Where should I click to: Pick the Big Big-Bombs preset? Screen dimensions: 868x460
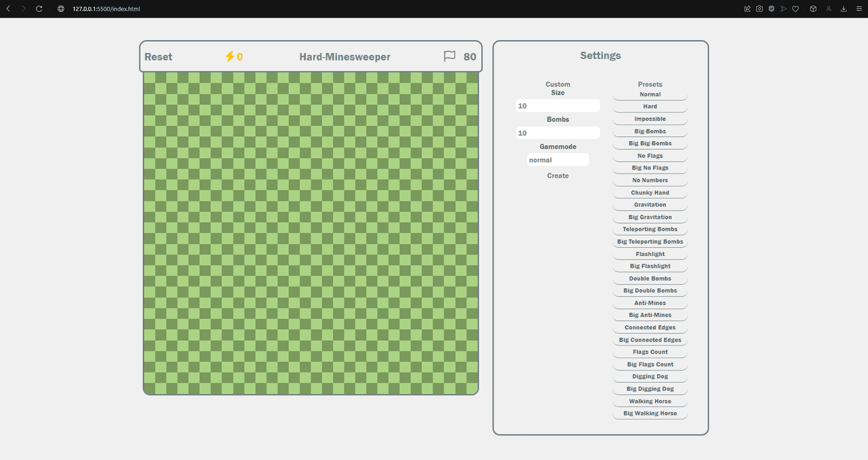650,144
